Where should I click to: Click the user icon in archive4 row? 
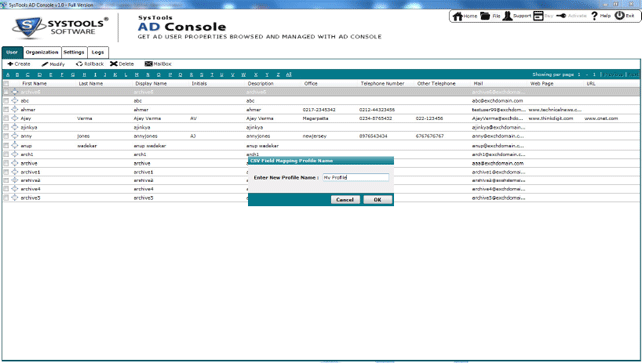pyautogui.click(x=15, y=189)
